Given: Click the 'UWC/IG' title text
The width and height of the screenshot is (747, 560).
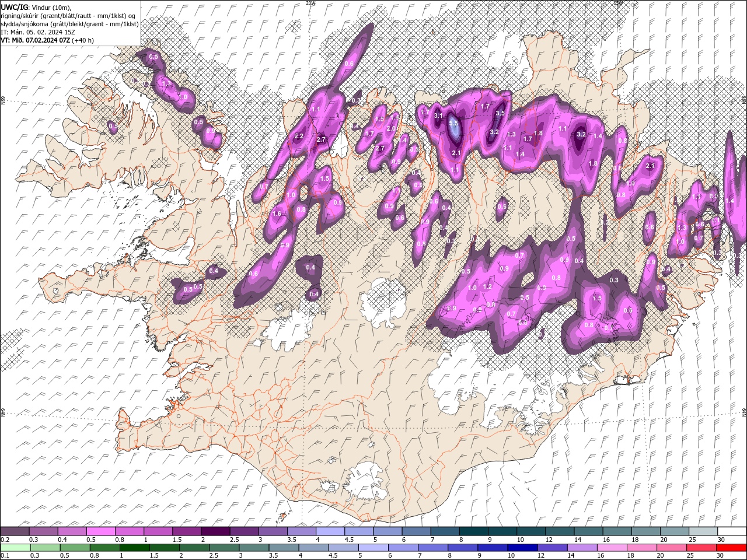Looking at the screenshot, I should (x=14, y=7).
